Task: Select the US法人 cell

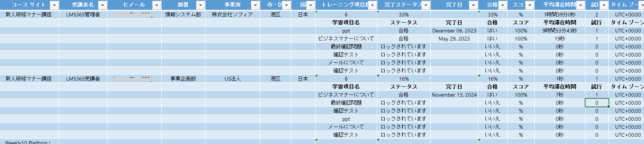Action: point(233,79)
